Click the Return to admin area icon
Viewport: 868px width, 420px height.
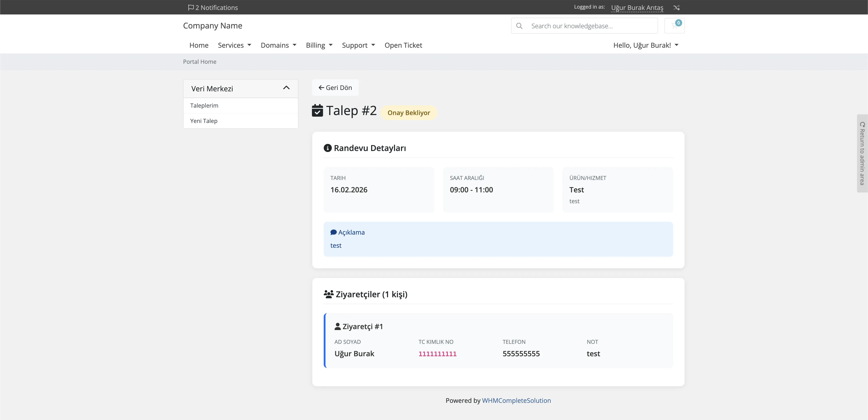pyautogui.click(x=862, y=124)
